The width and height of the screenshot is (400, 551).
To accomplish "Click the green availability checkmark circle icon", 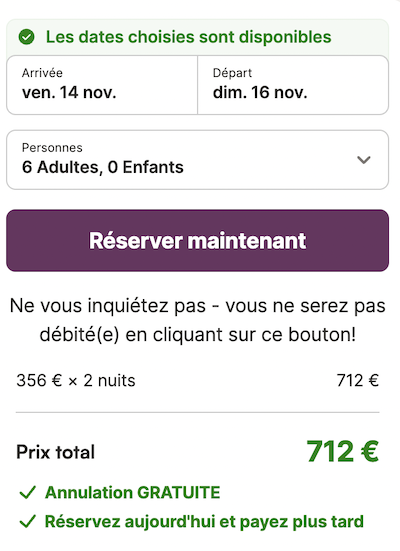I will (x=26, y=37).
